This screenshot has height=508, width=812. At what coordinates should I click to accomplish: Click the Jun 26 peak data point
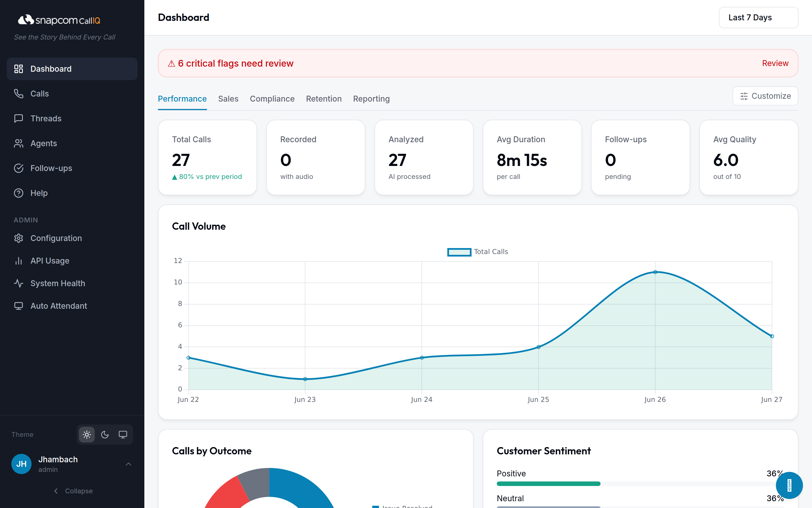[x=655, y=272]
